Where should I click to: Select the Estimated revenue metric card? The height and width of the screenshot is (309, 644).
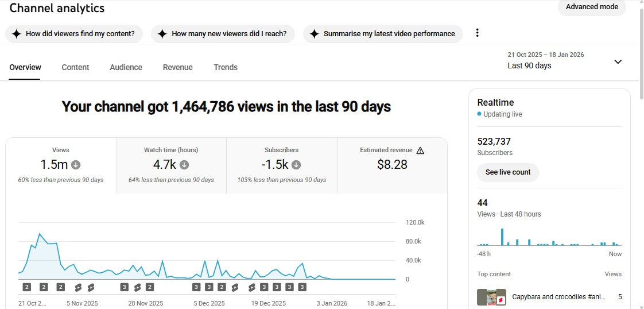[392, 165]
